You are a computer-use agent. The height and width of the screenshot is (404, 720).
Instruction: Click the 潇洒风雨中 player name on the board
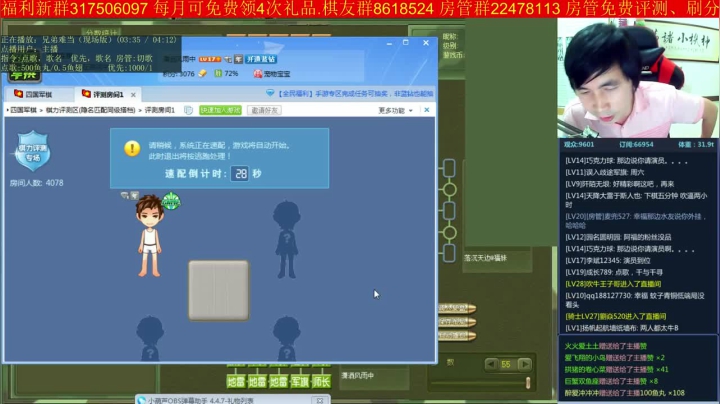(x=358, y=376)
